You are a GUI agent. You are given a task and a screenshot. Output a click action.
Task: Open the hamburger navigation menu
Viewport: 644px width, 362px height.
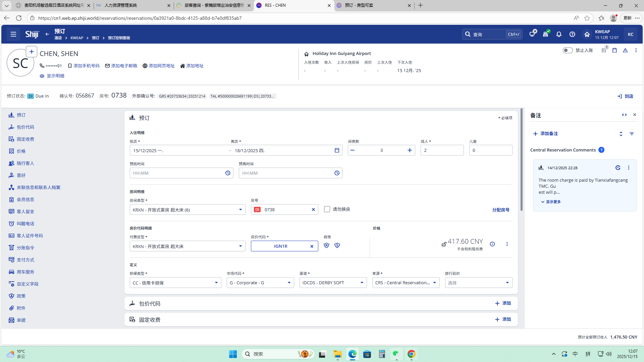pyautogui.click(x=13, y=34)
